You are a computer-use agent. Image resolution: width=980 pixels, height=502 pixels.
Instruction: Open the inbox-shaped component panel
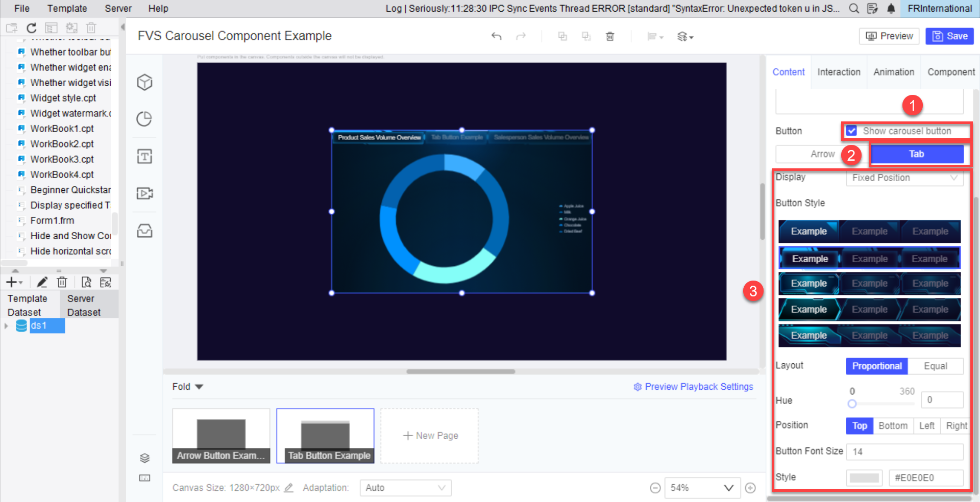click(x=144, y=231)
